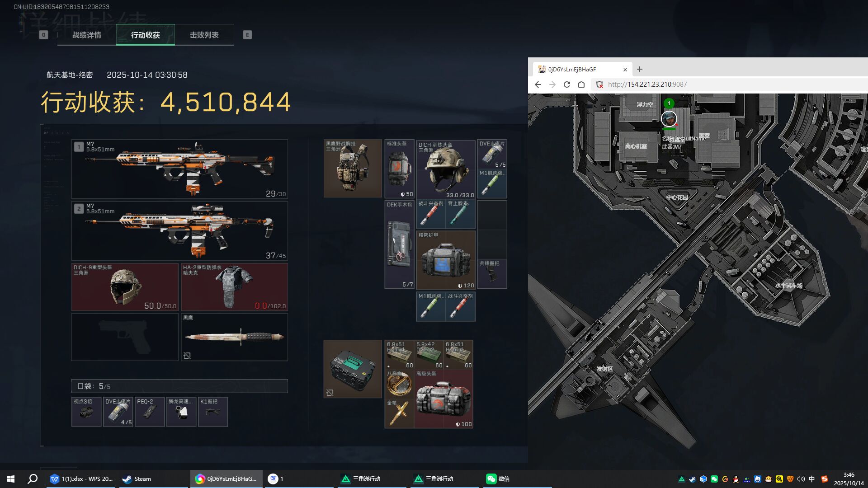Click the browser back arrow
Viewport: 868px width, 488px height.
pos(538,84)
